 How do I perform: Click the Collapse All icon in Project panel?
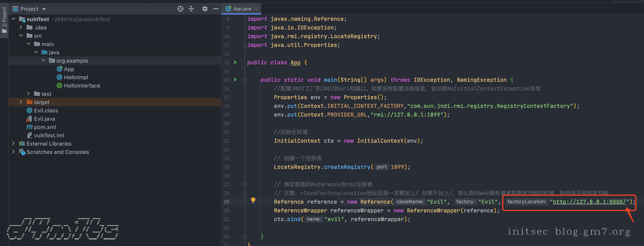191,9
